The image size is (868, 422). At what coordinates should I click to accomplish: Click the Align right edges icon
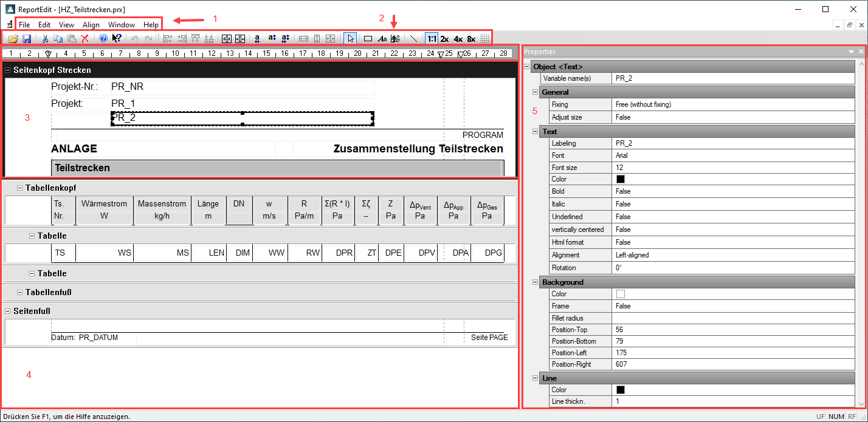coord(182,38)
